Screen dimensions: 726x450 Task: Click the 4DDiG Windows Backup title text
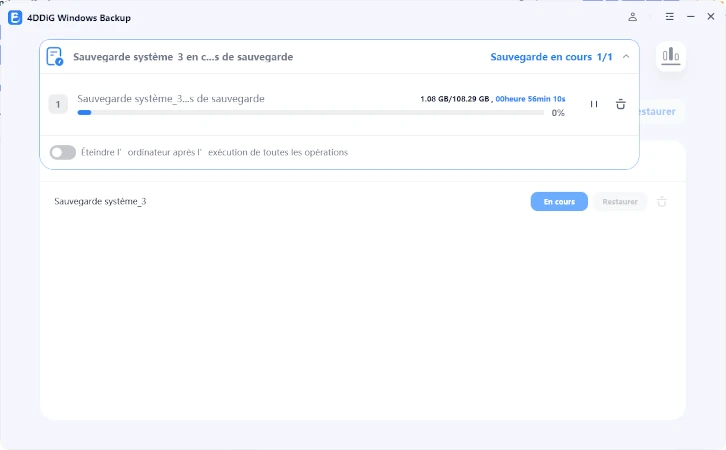click(x=79, y=18)
